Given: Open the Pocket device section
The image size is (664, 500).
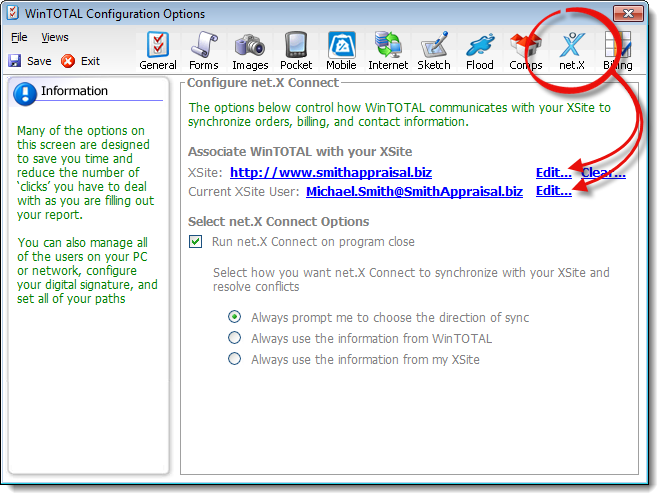Looking at the screenshot, I should tap(296, 51).
